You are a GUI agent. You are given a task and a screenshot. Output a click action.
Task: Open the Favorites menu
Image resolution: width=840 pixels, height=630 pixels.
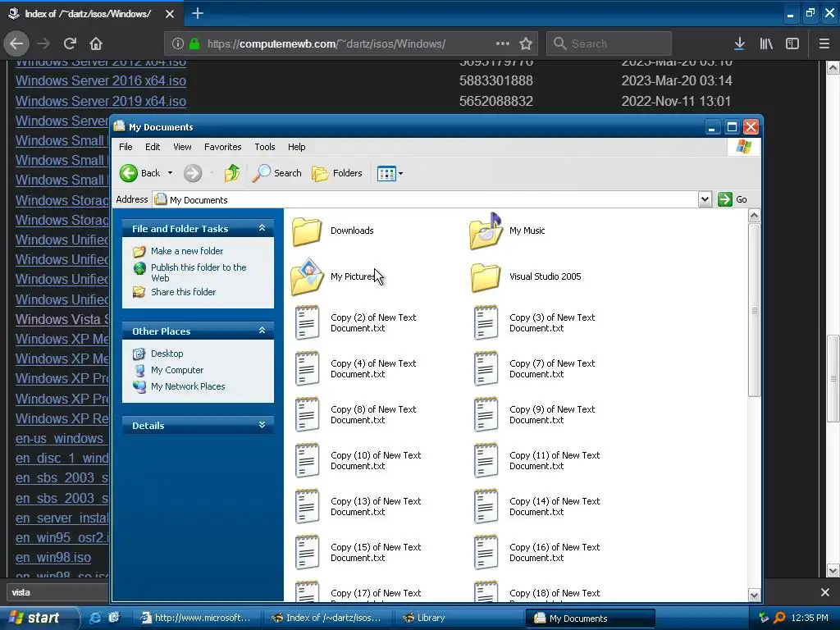tap(223, 147)
